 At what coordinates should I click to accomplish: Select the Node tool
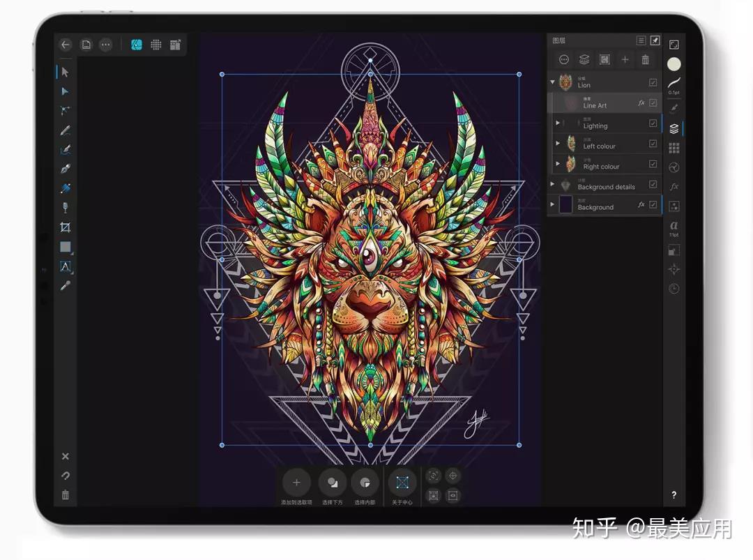66,91
